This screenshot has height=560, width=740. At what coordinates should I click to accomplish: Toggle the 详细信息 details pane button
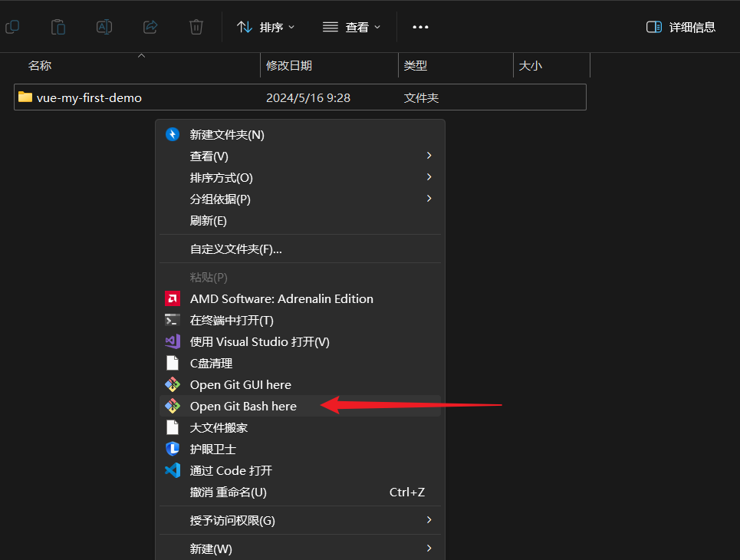point(681,27)
